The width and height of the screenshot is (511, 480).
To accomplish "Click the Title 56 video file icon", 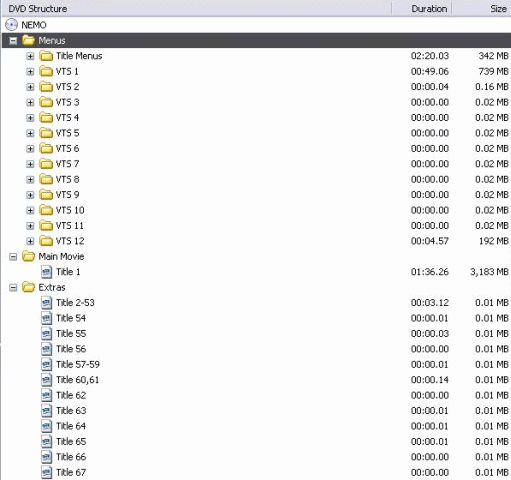I will pos(46,349).
